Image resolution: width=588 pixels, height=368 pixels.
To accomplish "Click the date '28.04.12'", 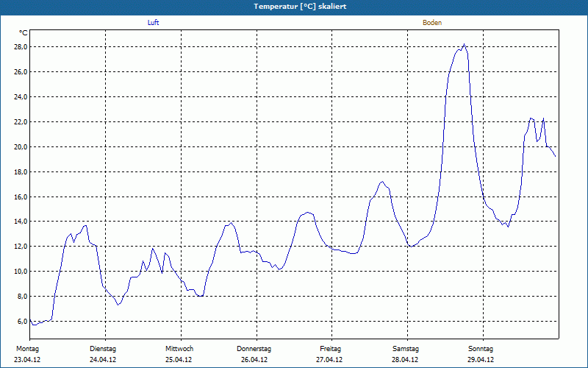I will point(405,360).
